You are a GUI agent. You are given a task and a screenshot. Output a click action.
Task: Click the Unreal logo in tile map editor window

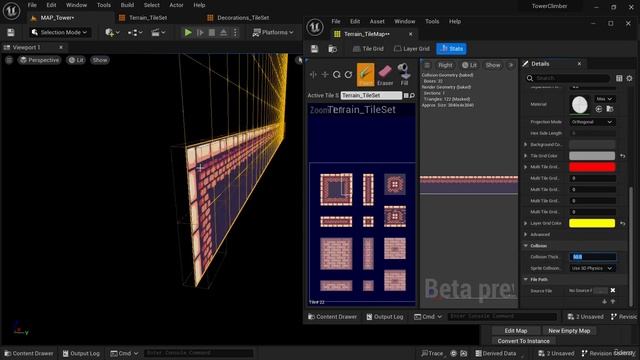pyautogui.click(x=315, y=27)
